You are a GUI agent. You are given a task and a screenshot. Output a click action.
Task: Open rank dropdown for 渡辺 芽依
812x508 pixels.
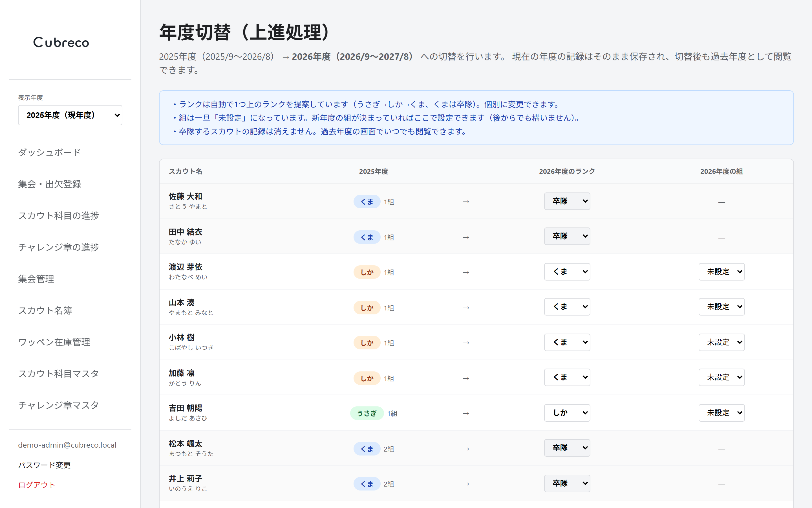point(567,272)
